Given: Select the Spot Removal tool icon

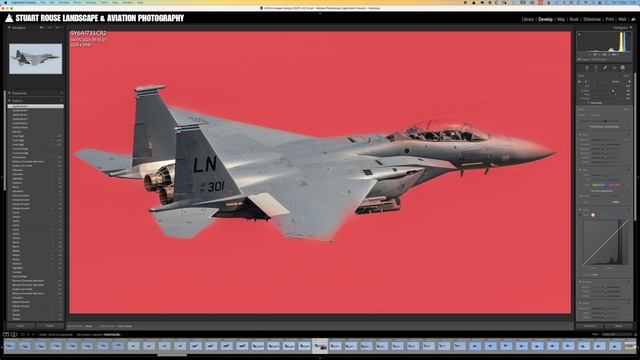Looking at the screenshot, I should [x=596, y=68].
